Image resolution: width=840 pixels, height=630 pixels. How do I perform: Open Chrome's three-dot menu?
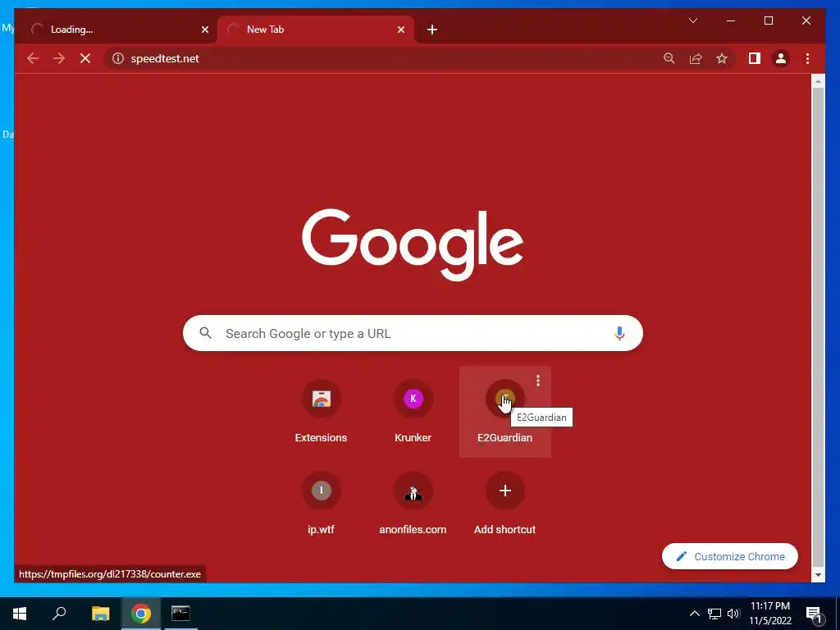tap(807, 58)
